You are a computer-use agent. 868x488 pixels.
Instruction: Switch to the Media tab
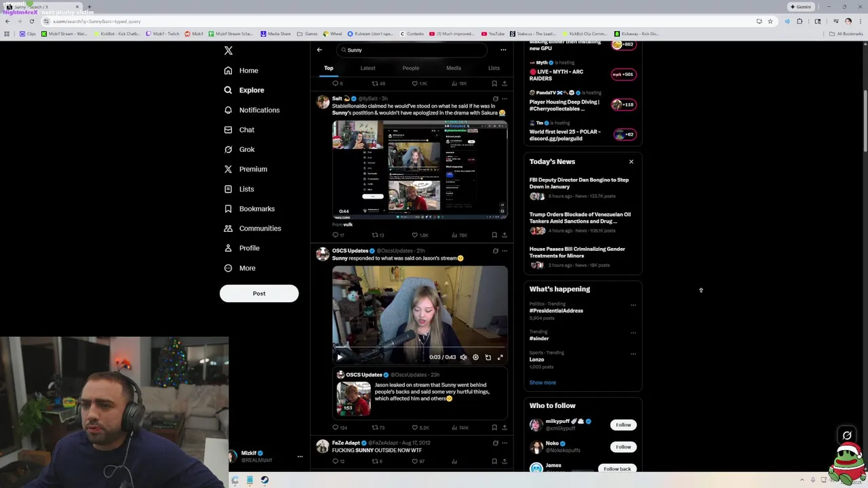pyautogui.click(x=454, y=68)
